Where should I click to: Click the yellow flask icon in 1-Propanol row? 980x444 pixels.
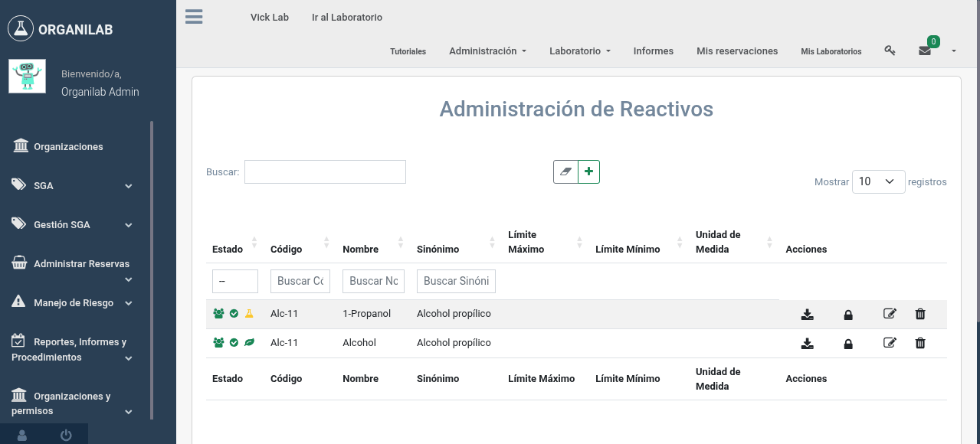point(248,314)
